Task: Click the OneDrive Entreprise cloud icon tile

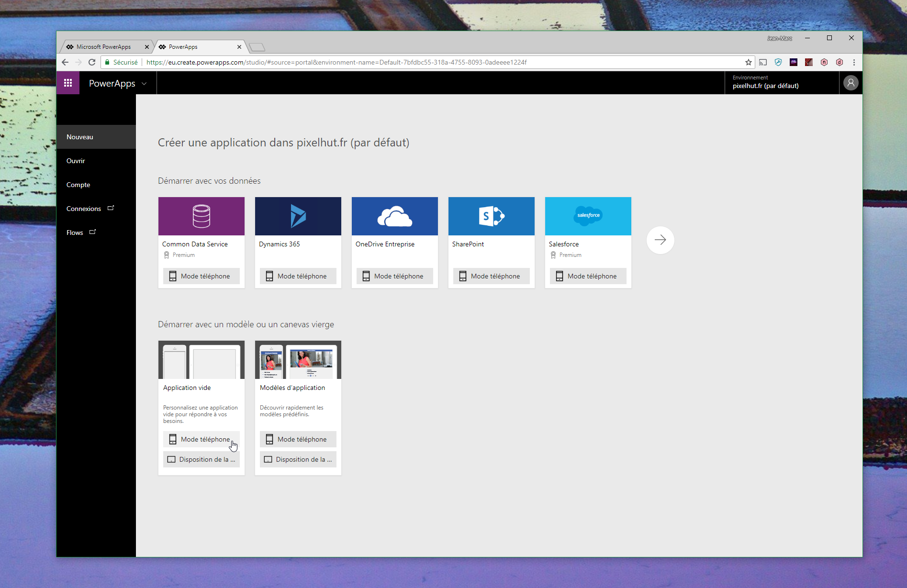Action: [x=395, y=216]
